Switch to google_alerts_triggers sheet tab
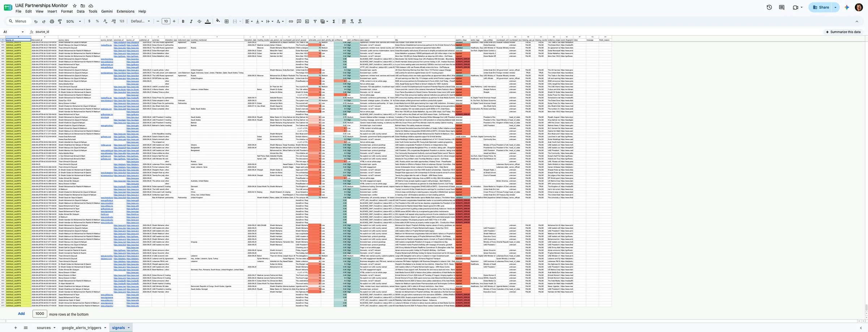The image size is (868, 332). click(x=81, y=328)
